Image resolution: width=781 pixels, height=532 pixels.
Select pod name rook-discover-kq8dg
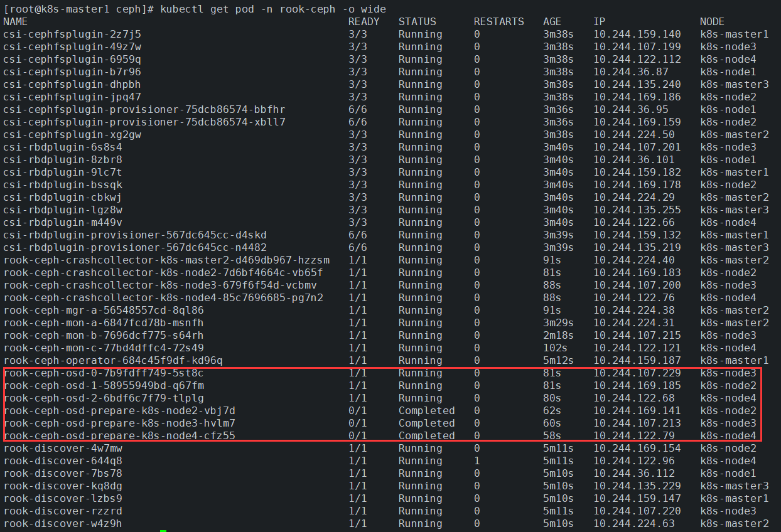point(63,486)
